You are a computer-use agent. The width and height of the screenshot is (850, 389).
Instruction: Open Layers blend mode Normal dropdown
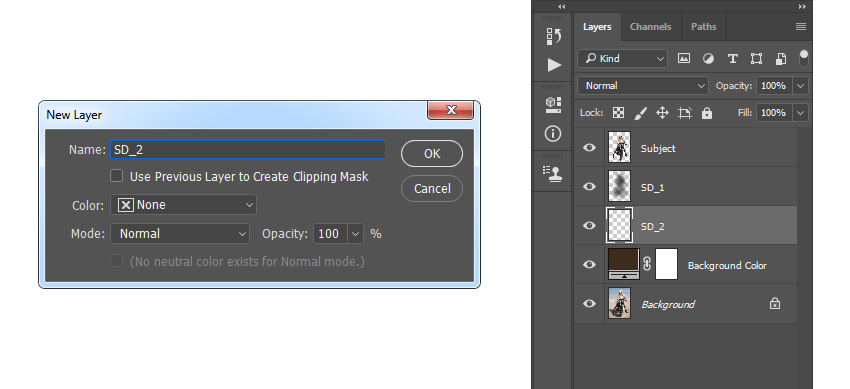[643, 86]
